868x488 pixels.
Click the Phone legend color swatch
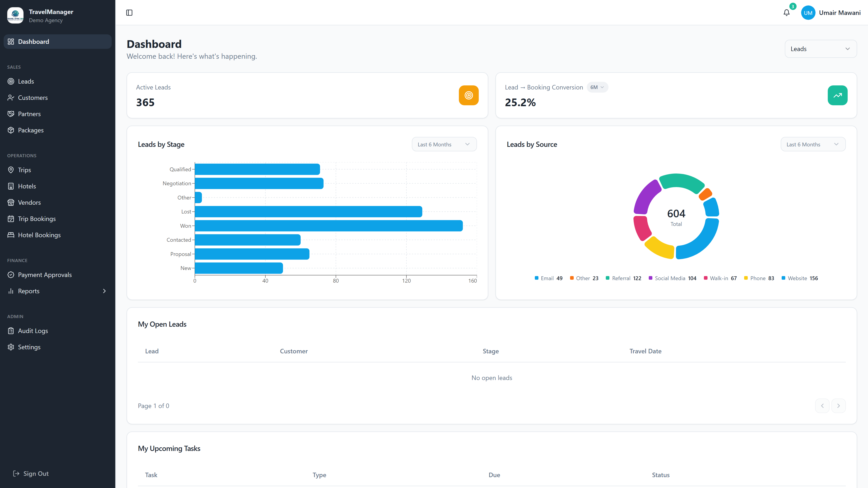tap(746, 278)
